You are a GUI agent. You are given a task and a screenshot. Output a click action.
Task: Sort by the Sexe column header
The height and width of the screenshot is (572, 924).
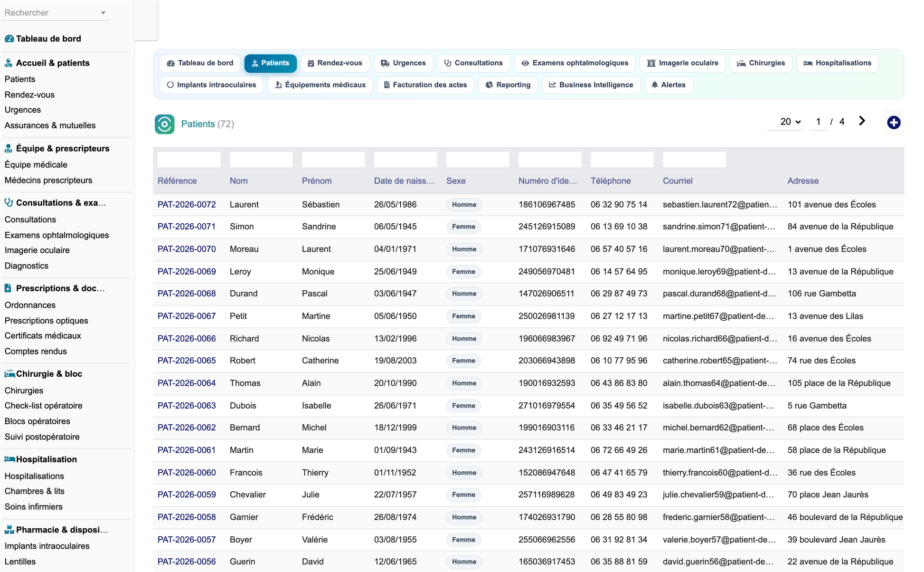pos(456,181)
